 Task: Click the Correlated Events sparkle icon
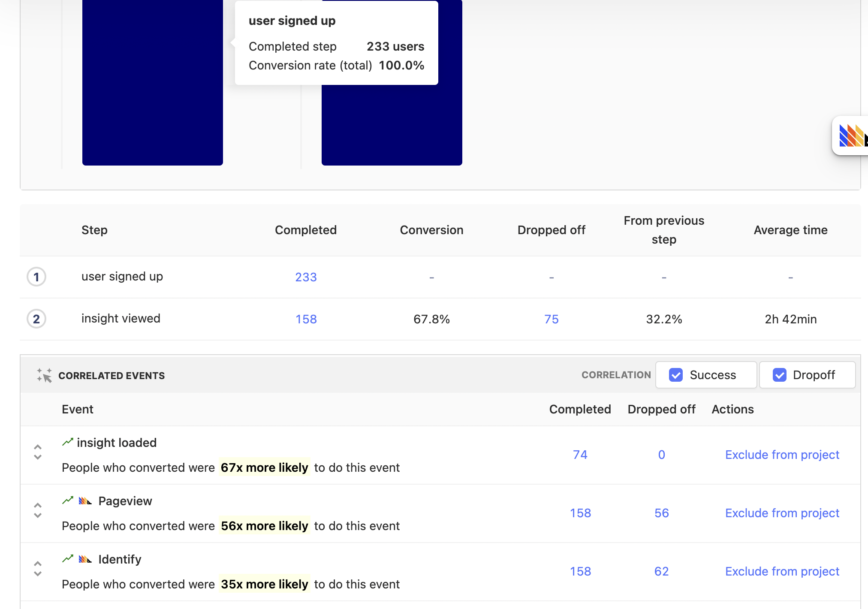click(44, 375)
